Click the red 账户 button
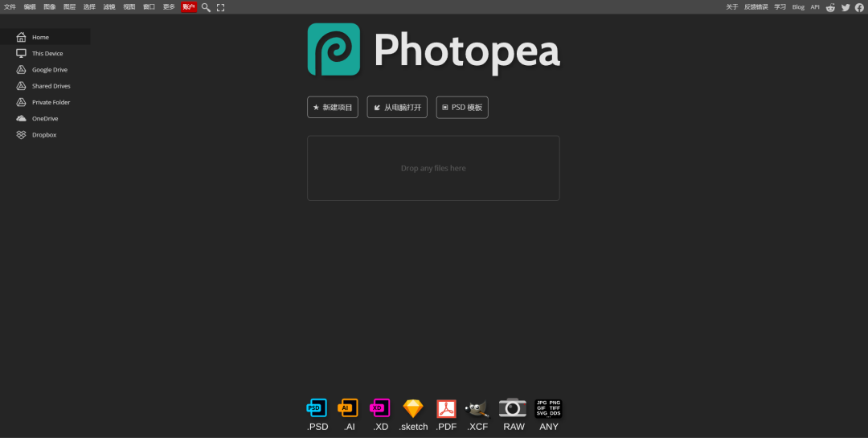 coord(189,6)
